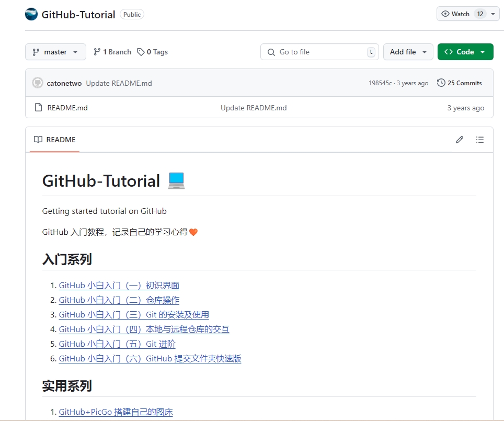
Task: Click the history clock icon beside 25 Commits
Action: pos(441,83)
